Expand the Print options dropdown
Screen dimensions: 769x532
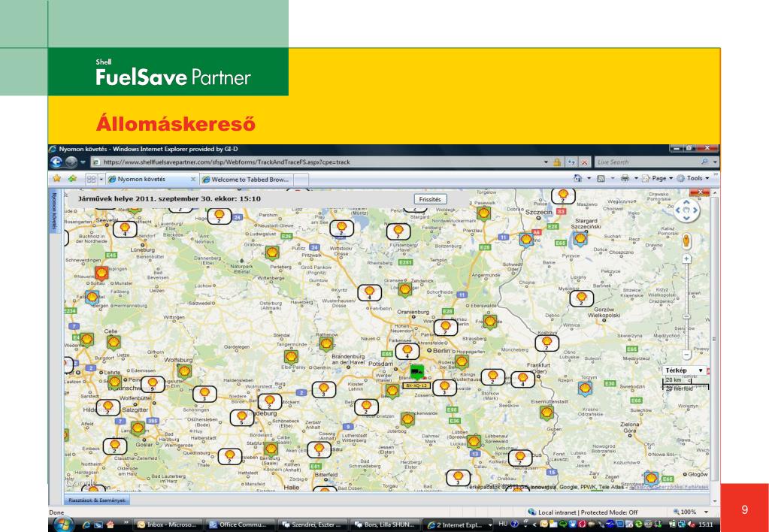click(x=636, y=179)
